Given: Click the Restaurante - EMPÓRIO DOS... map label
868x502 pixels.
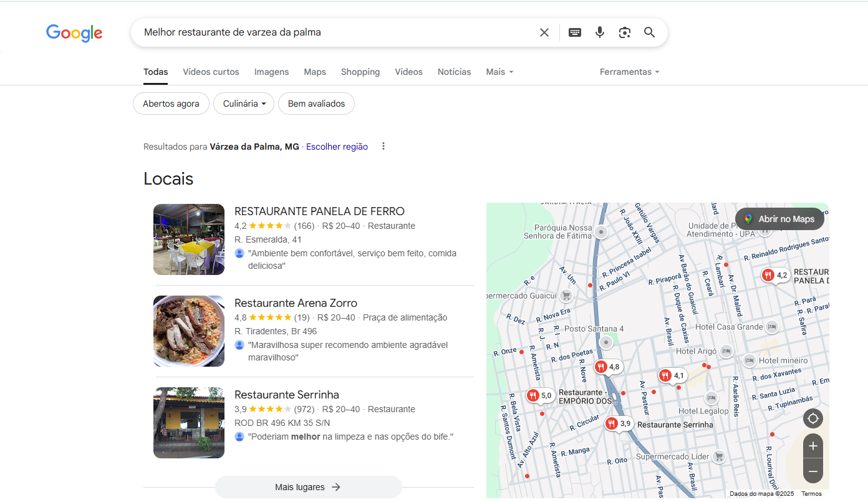Looking at the screenshot, I should pos(587,397).
